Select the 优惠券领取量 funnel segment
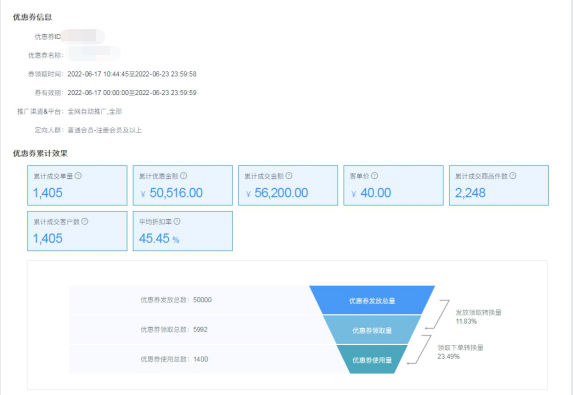This screenshot has height=395, width=573. [372, 330]
